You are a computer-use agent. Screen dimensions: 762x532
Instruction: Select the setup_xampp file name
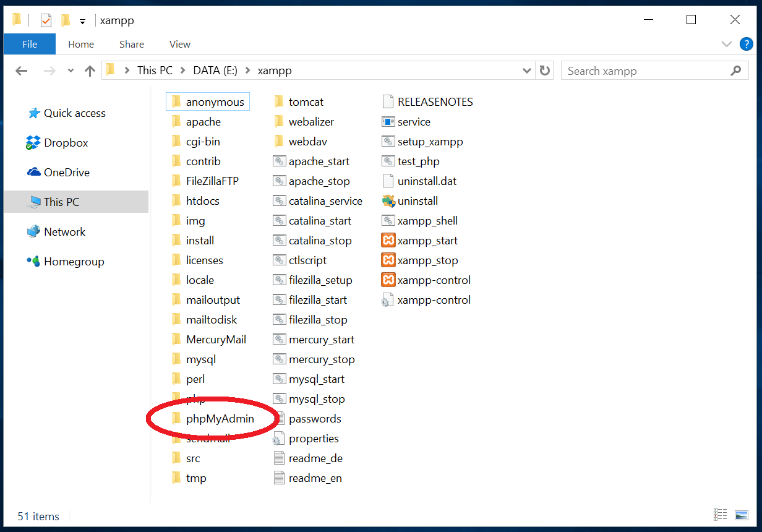(430, 142)
